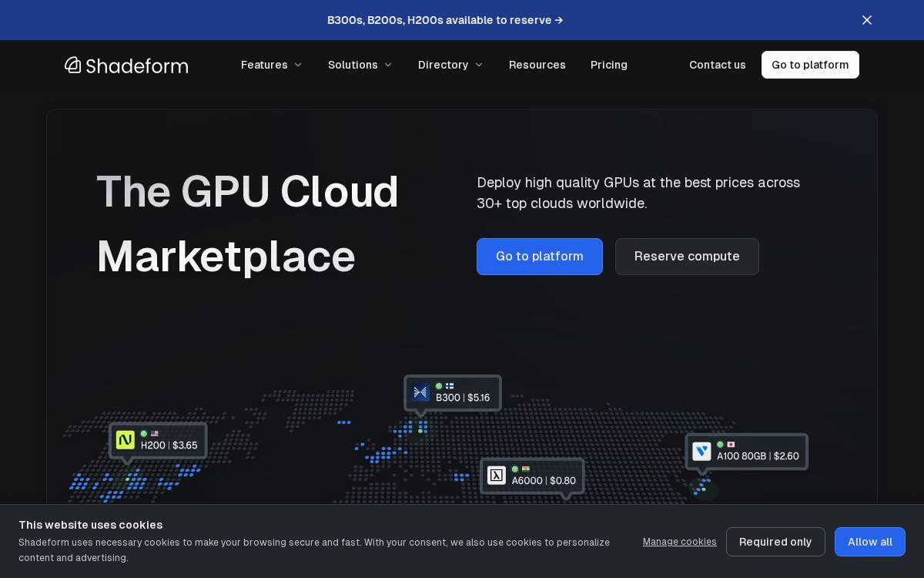Click the Contact us link
The width and height of the screenshot is (924, 578).
coord(718,65)
